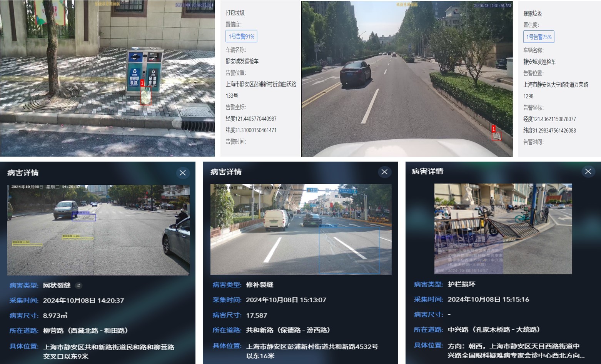Select the 打包垃圾 alert title
Screen dimensions: 601x364
(x=235, y=13)
